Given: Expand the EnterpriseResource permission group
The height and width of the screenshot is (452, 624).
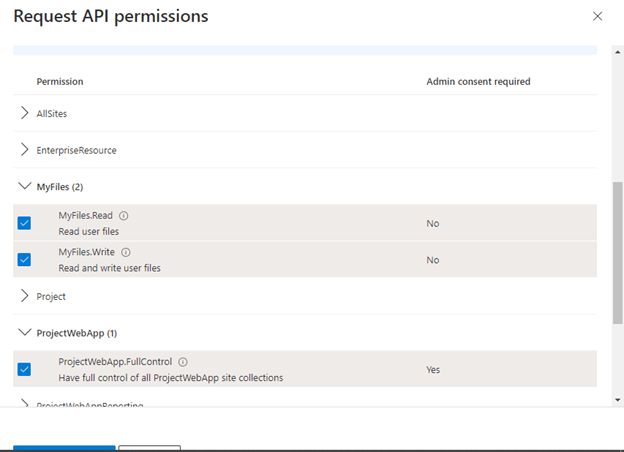Looking at the screenshot, I should 25,150.
